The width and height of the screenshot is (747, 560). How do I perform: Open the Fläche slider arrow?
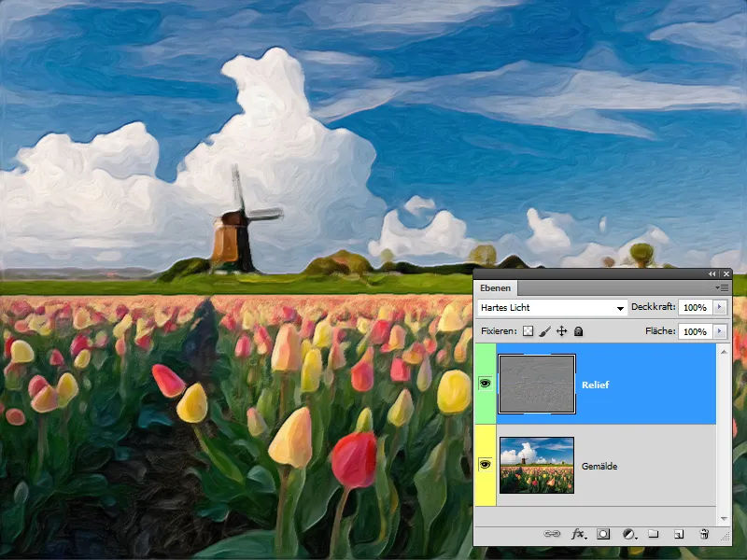[x=720, y=331]
